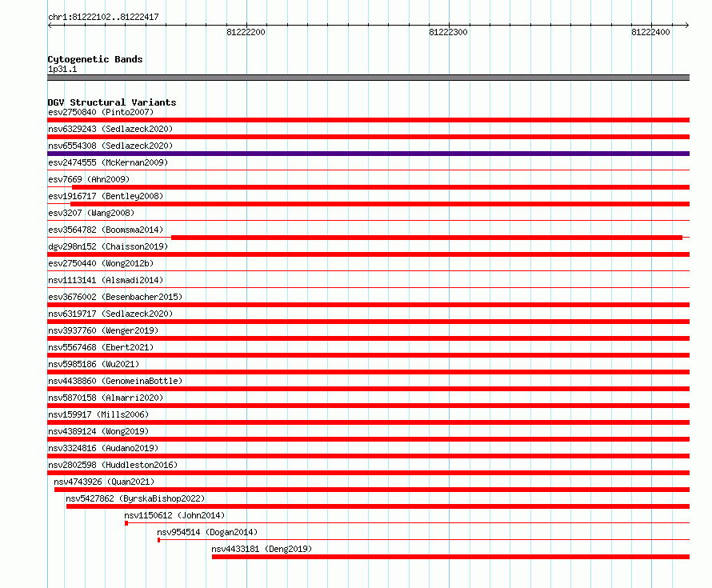Click ruler position 81222300
This screenshot has width=712, height=588.
(x=448, y=32)
